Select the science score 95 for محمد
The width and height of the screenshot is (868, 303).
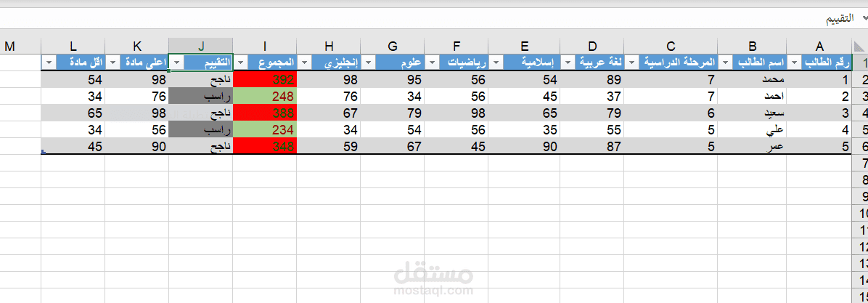click(393, 80)
